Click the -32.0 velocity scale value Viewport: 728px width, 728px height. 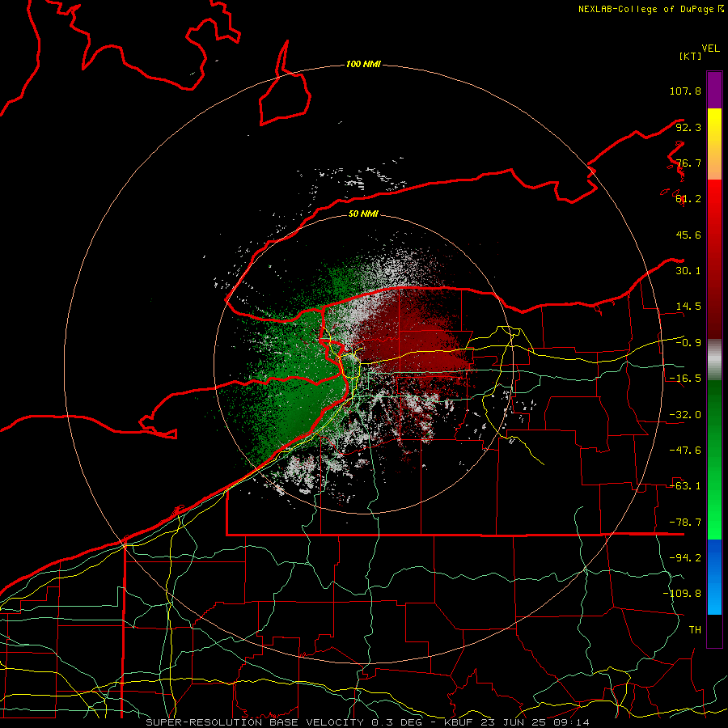(x=685, y=415)
